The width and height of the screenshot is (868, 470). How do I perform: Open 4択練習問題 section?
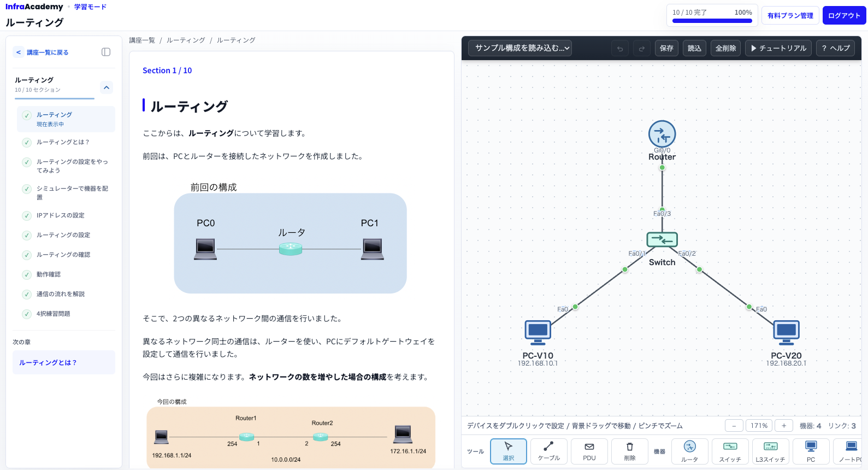[66, 314]
